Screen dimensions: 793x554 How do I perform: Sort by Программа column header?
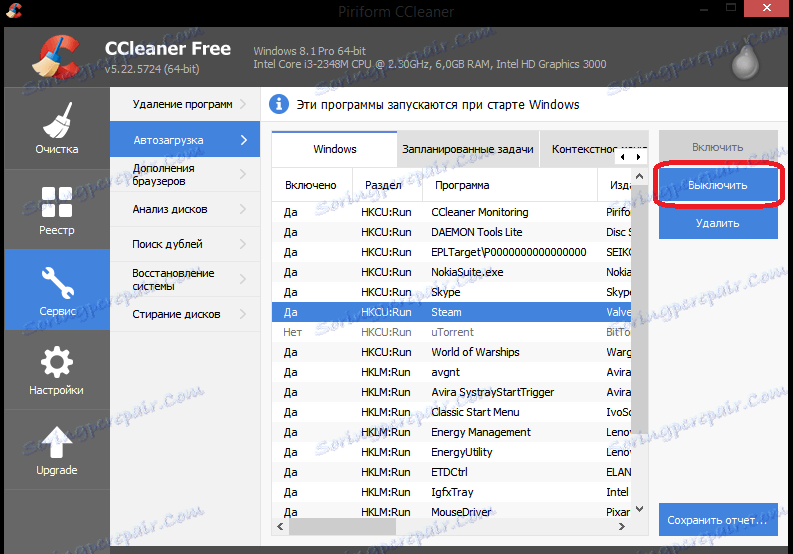pyautogui.click(x=510, y=185)
